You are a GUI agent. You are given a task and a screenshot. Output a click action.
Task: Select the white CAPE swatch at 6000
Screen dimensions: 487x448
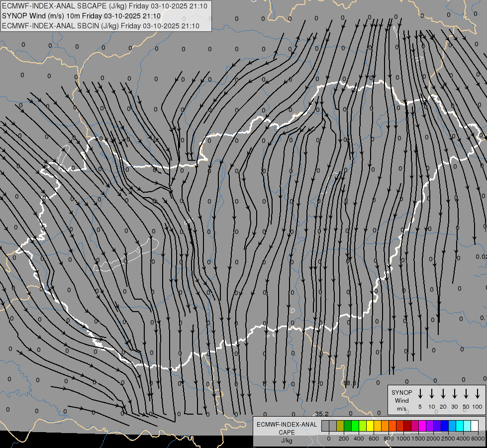coord(475,426)
